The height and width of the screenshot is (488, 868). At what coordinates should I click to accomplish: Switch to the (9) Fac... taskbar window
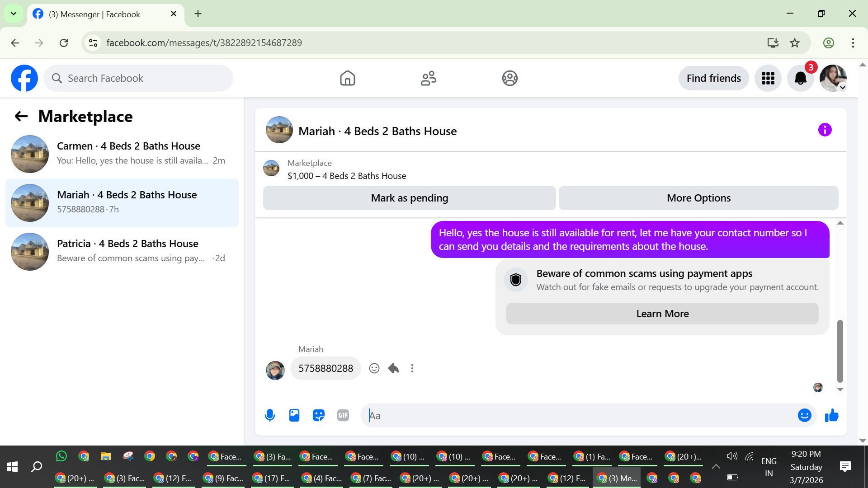tap(223, 478)
